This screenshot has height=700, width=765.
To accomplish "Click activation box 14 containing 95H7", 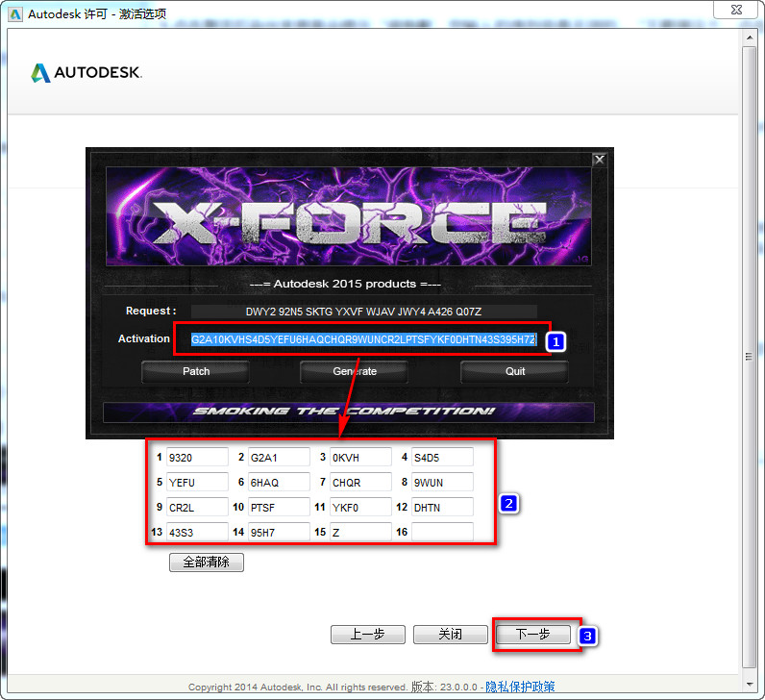I will pyautogui.click(x=279, y=532).
